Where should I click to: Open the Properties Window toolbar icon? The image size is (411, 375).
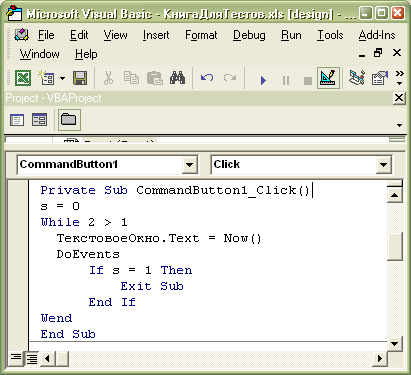point(380,78)
